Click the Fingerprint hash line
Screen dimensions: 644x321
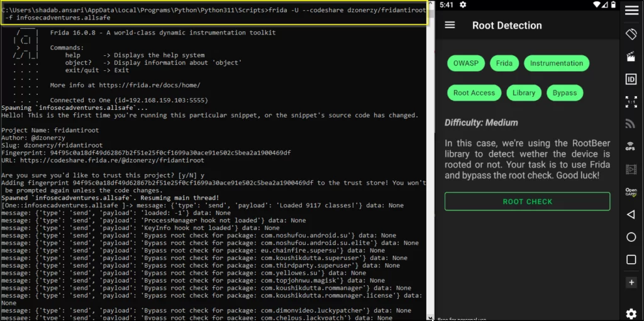(146, 153)
